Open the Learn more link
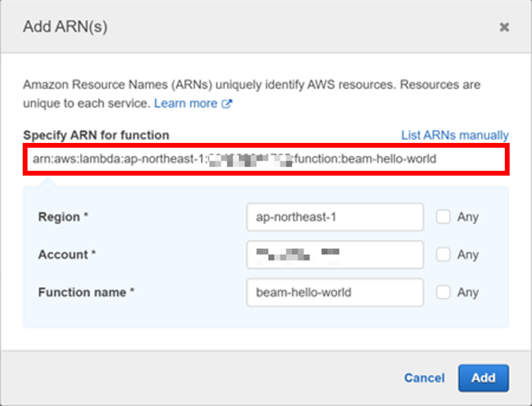The image size is (532, 406). [186, 103]
